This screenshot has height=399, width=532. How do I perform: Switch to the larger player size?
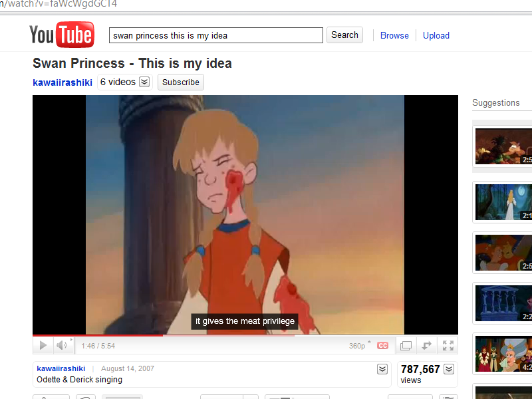click(406, 345)
